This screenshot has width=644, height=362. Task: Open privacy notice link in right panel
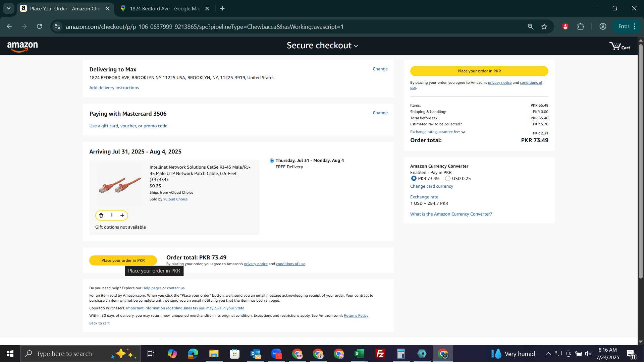tap(499, 83)
